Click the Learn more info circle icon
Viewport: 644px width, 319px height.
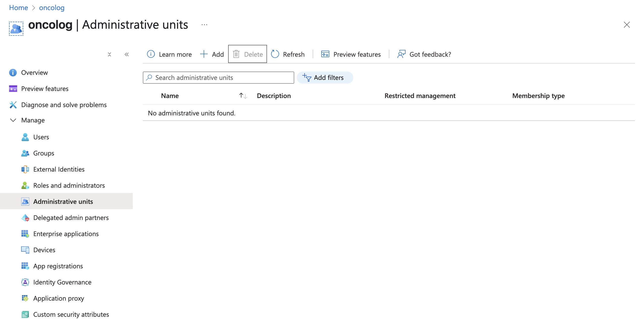(x=151, y=54)
